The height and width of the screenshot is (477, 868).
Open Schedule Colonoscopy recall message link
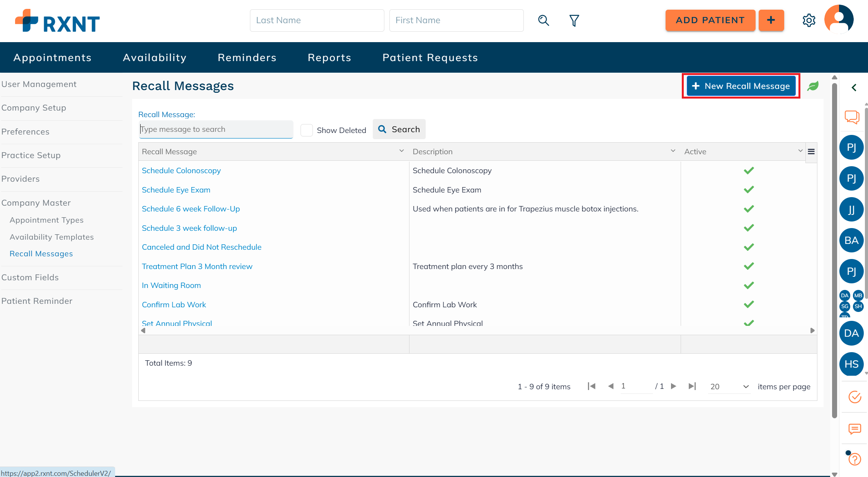coord(181,170)
